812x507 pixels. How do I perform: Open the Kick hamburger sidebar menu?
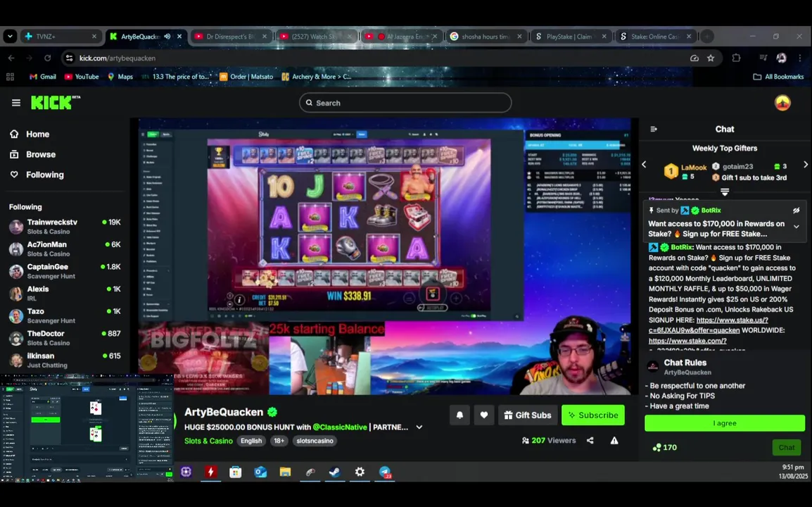coord(16,103)
